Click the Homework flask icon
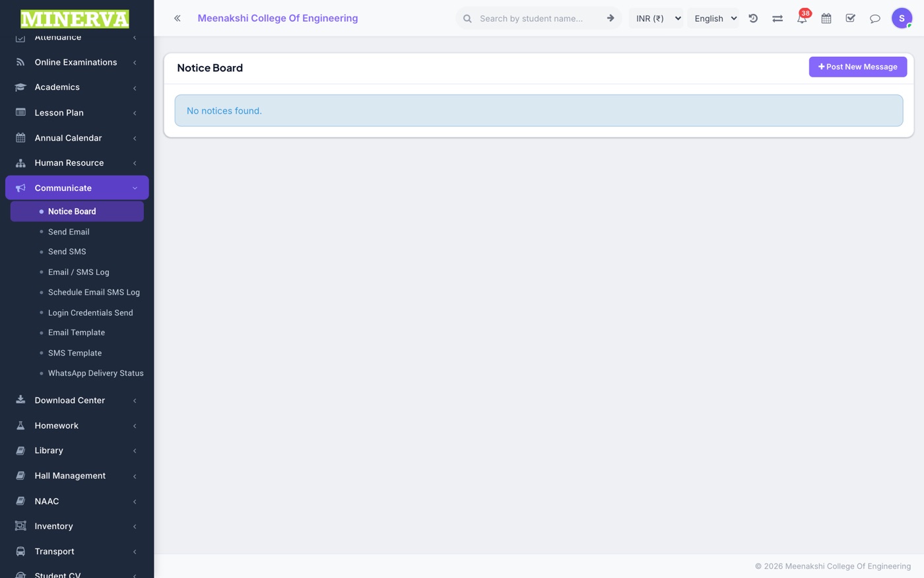Viewport: 924px width, 578px height. point(20,425)
